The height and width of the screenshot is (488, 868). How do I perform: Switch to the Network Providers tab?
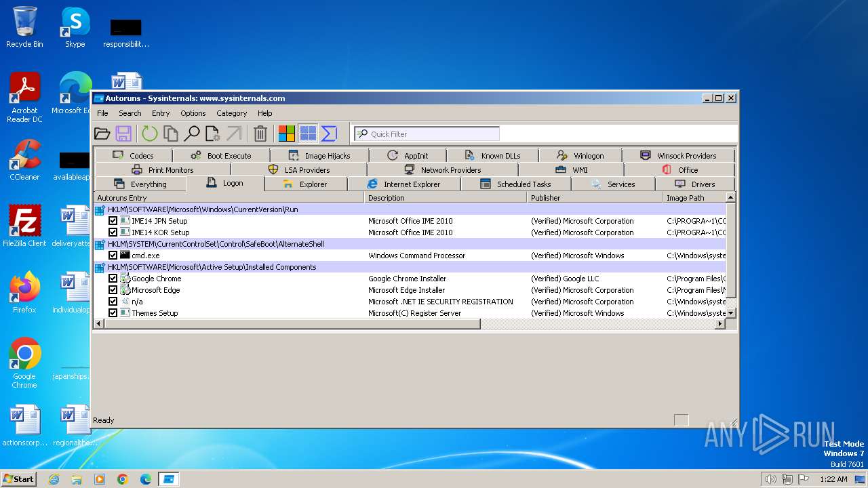click(x=443, y=169)
